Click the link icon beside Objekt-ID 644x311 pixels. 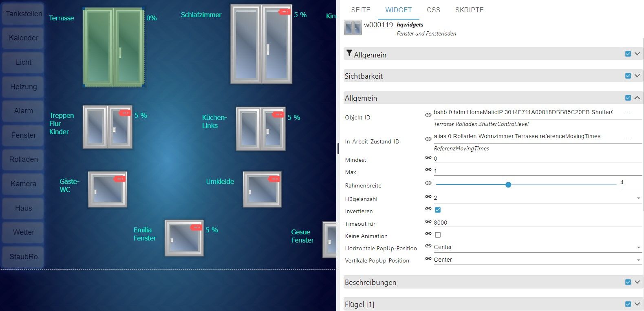pos(428,115)
